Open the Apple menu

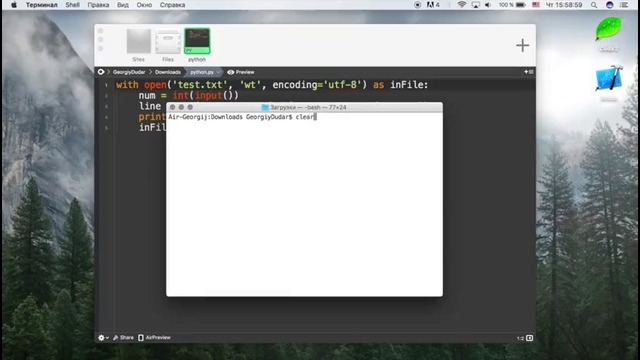click(x=14, y=5)
